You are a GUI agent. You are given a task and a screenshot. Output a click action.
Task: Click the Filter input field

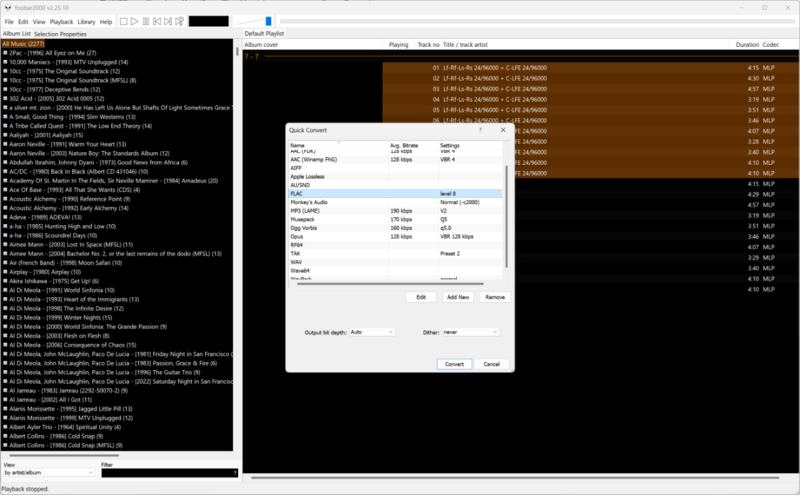169,473
